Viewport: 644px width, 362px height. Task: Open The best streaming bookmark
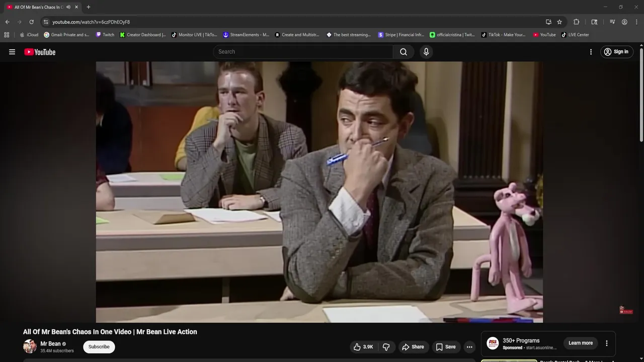tap(349, 35)
